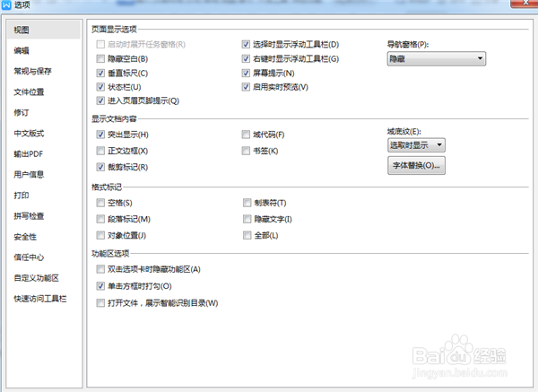Enable the 正文边框(X) checkbox
This screenshot has width=538, height=392.
click(x=100, y=151)
